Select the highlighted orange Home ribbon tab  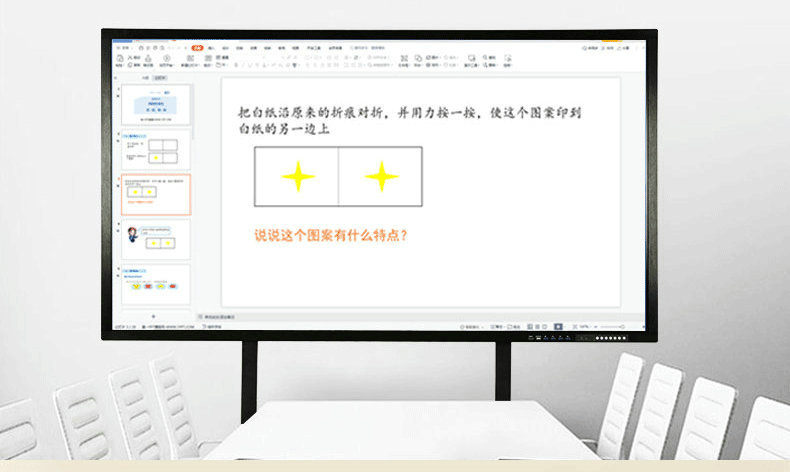point(197,47)
